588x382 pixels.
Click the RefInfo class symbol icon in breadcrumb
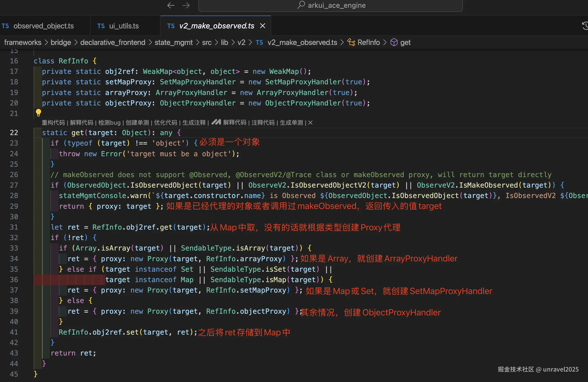pyautogui.click(x=351, y=43)
